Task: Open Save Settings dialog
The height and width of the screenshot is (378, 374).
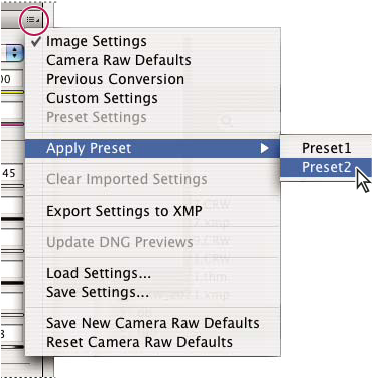Action: click(x=97, y=293)
